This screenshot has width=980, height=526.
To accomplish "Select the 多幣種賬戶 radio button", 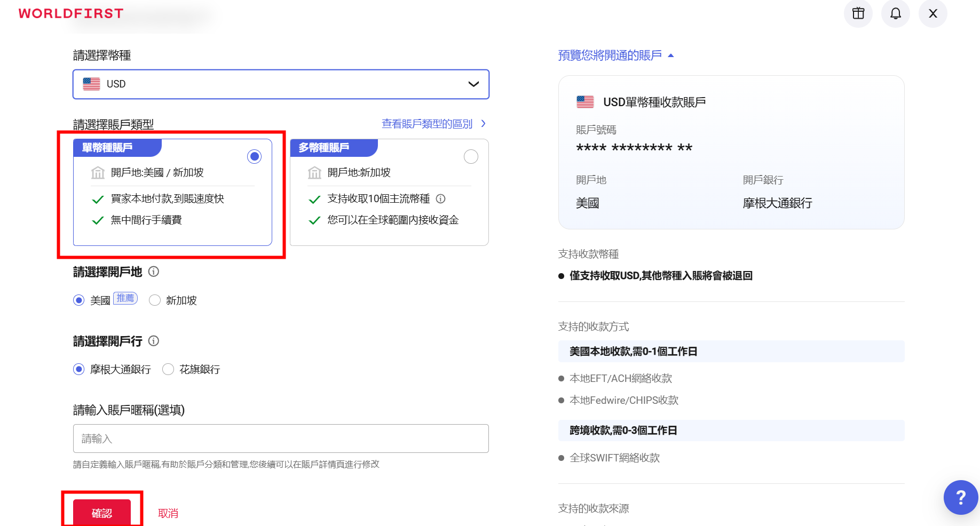I will 471,156.
